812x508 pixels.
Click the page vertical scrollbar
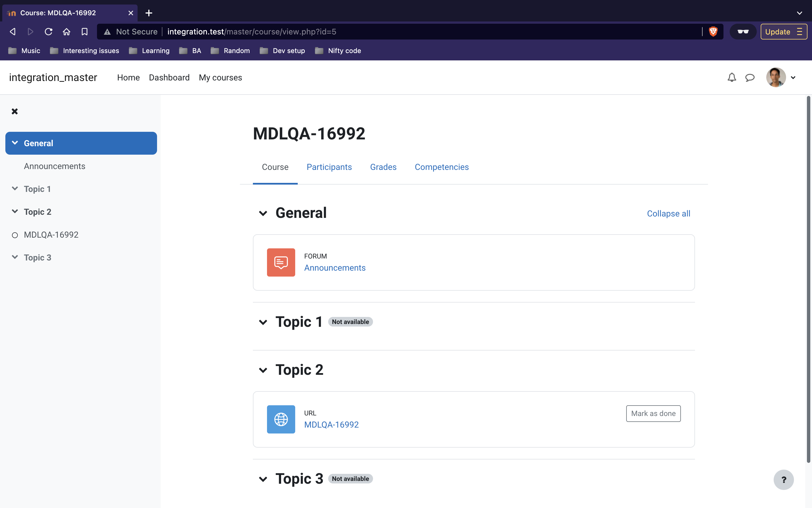[808, 279]
